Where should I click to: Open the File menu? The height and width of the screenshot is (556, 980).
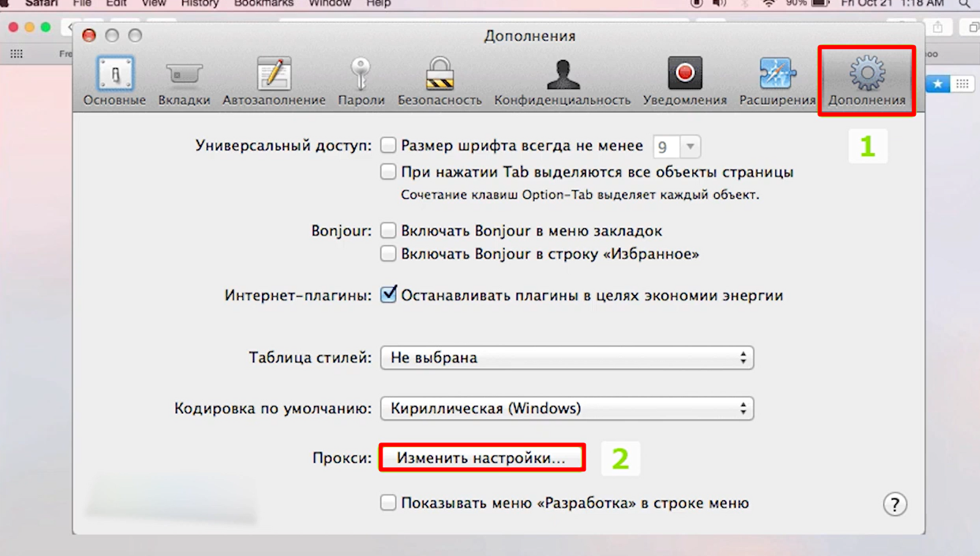point(82,3)
